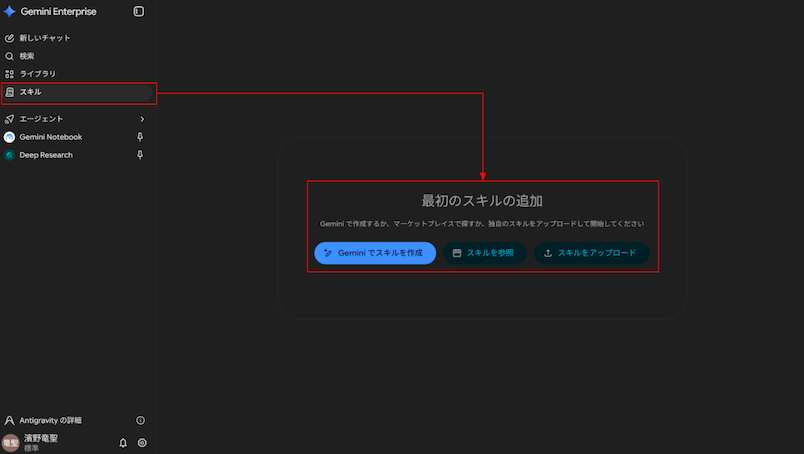
Task: Click the Gemini Notebook avatar icon
Action: (x=9, y=137)
